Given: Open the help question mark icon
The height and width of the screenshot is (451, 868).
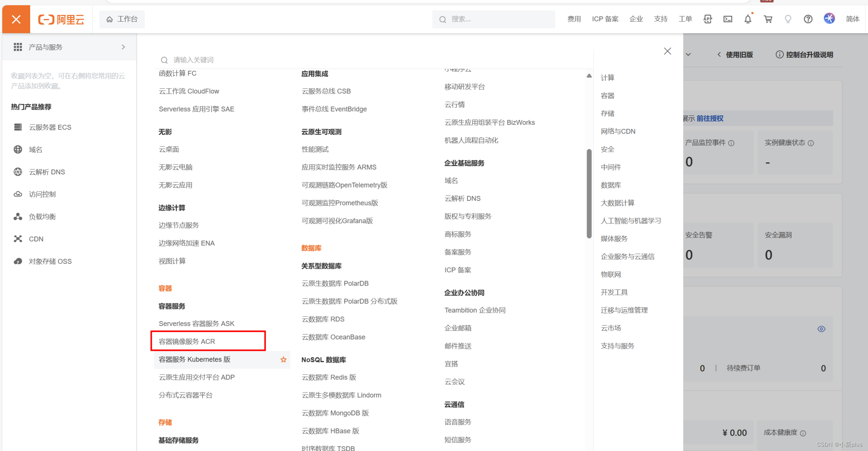Looking at the screenshot, I should [808, 19].
